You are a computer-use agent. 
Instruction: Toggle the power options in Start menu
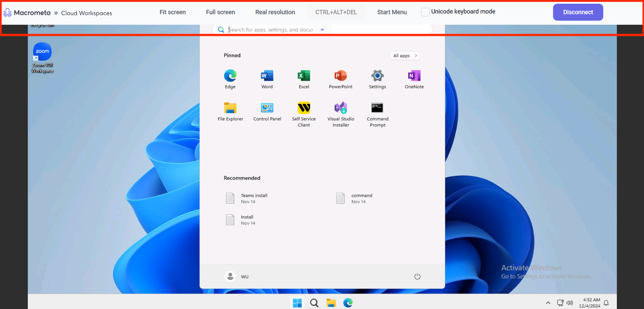tap(417, 276)
